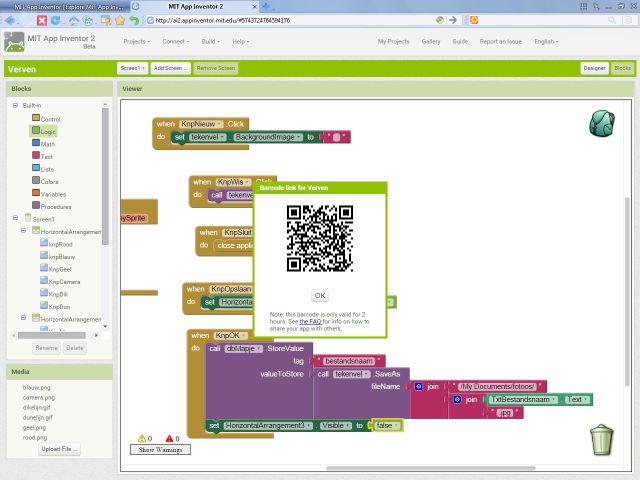Image resolution: width=640 pixels, height=480 pixels.
Task: Open the Help menu
Action: (x=241, y=41)
